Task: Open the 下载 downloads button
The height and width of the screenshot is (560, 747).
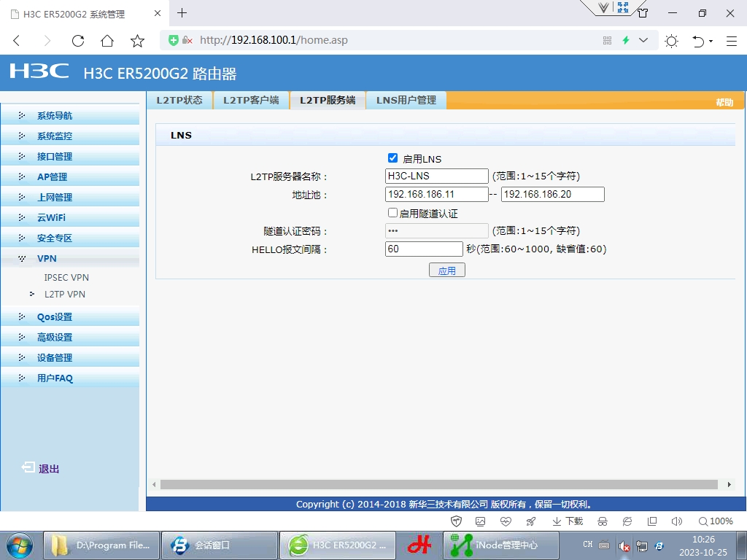Action: [568, 521]
